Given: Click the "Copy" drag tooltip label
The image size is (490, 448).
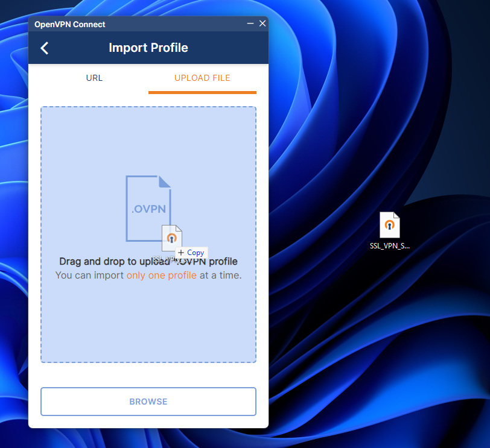Looking at the screenshot, I should (x=196, y=253).
